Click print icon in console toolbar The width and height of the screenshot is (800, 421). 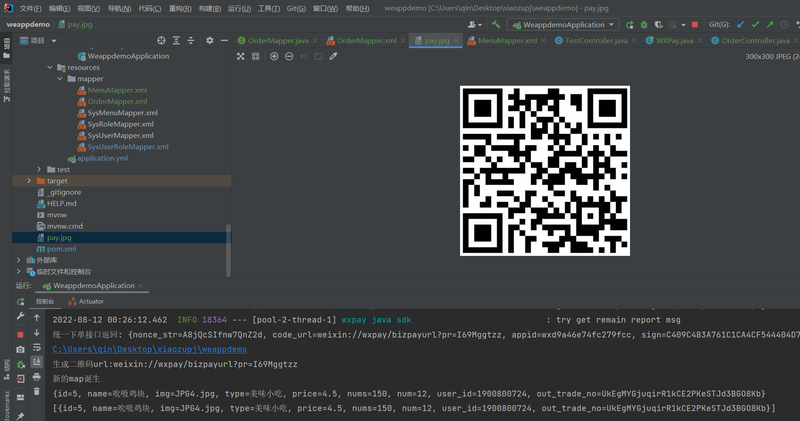click(37, 377)
